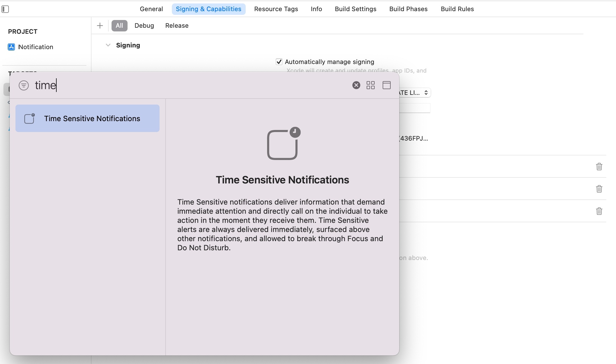
Task: Select Time Sensitive Notifications capability row
Action: point(88,118)
